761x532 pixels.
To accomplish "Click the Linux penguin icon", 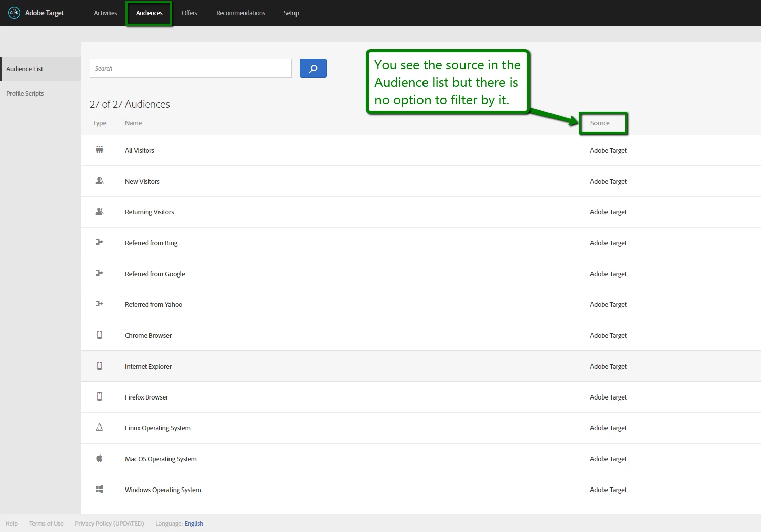I will point(100,427).
